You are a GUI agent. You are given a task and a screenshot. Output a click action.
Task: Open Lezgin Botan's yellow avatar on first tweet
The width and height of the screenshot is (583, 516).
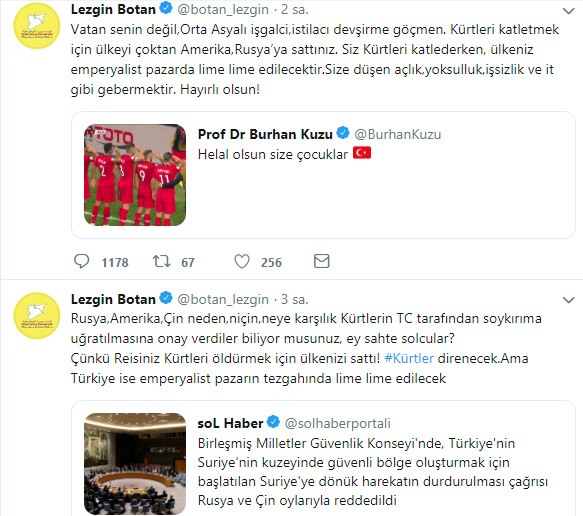pos(36,26)
